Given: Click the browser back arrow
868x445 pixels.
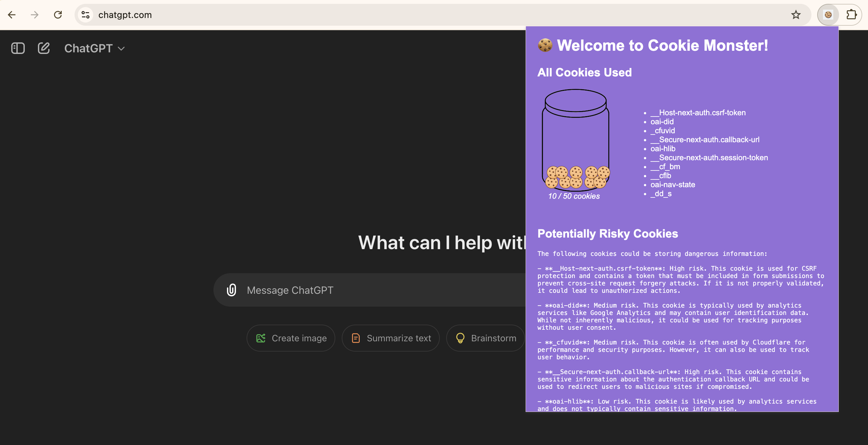Looking at the screenshot, I should [12, 15].
